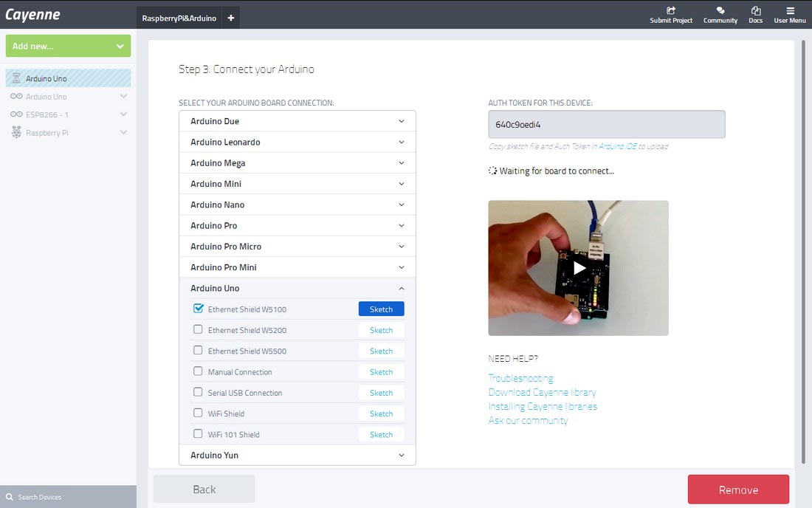Expand the ESP8266 - 1 sidebar chevron
Image resolution: width=812 pixels, height=508 pixels.
click(123, 114)
